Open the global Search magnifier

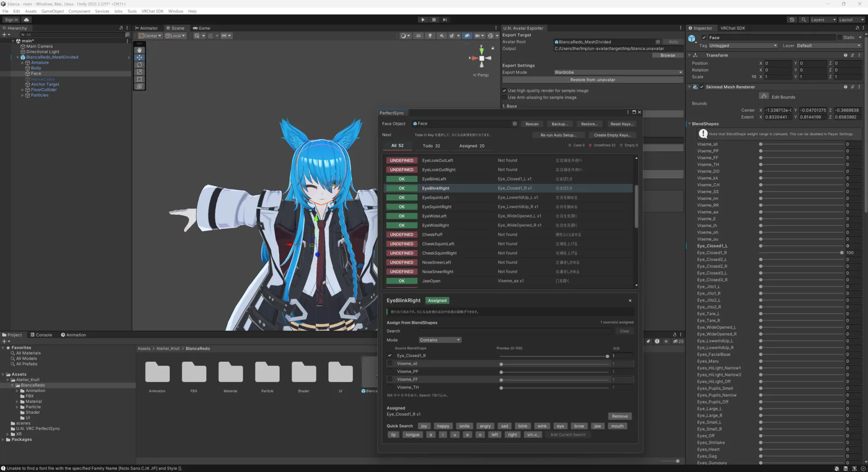click(803, 20)
